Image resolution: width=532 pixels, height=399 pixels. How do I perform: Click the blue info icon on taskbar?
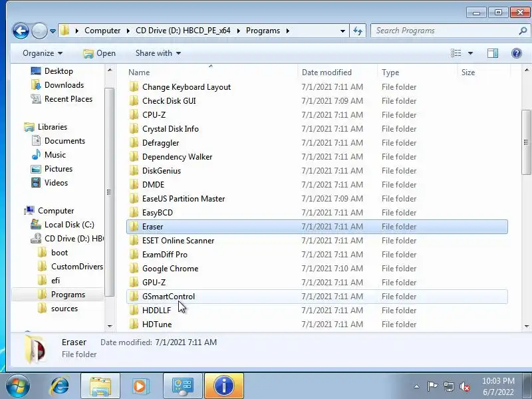[224, 386]
